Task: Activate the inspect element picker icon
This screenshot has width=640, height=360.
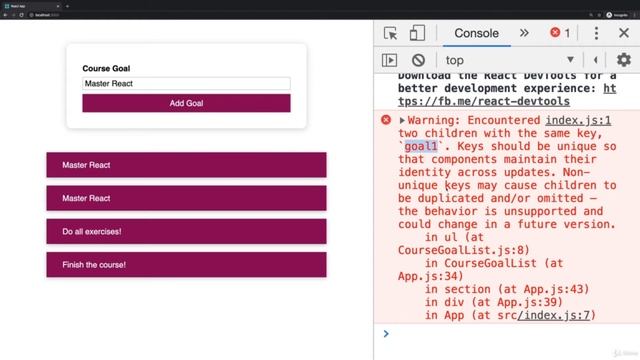Action: [x=390, y=33]
